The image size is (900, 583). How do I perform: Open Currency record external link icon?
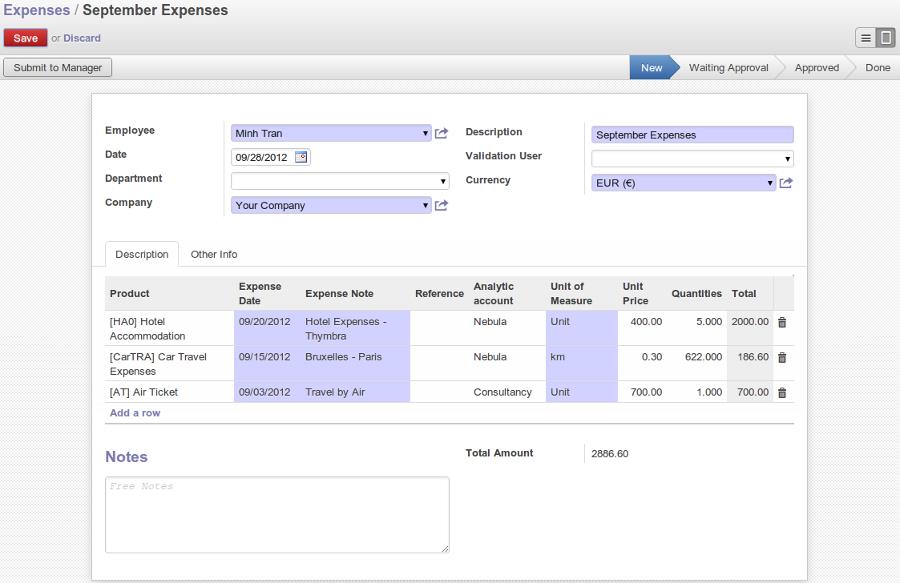pos(786,183)
